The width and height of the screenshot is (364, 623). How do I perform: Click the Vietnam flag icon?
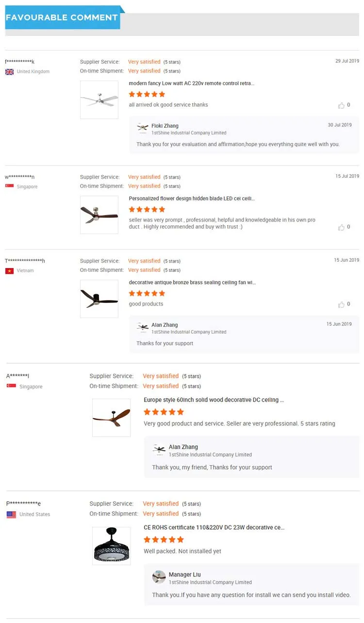[x=9, y=271]
